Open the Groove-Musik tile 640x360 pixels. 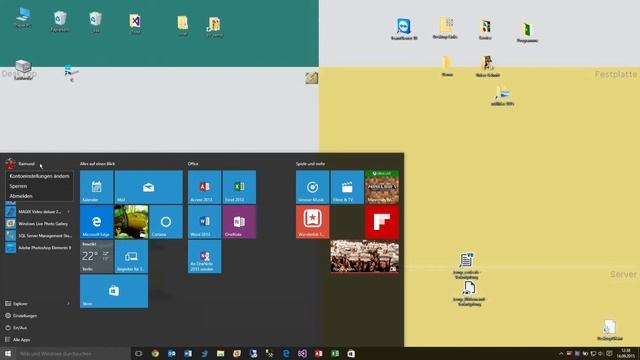[x=312, y=187]
